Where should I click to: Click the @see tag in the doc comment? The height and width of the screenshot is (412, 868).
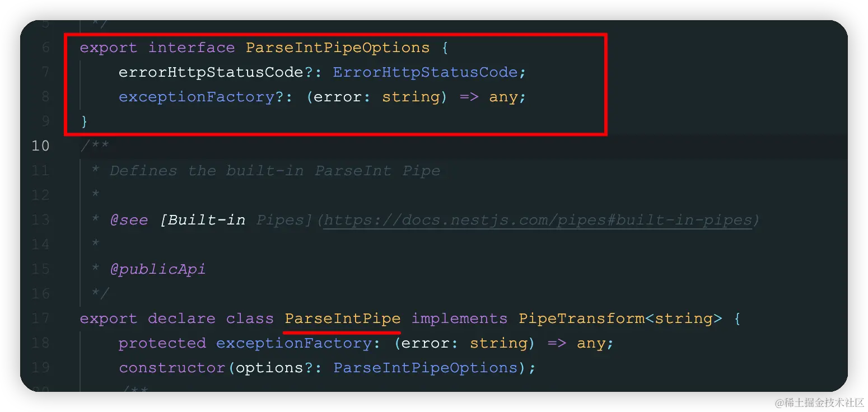[x=129, y=220]
